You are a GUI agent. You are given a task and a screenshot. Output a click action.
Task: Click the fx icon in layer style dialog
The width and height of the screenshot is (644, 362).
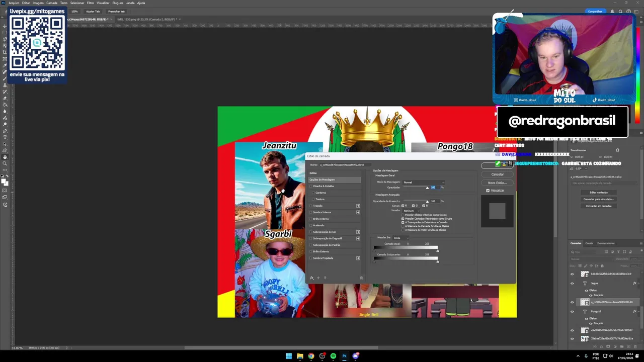[312, 278]
